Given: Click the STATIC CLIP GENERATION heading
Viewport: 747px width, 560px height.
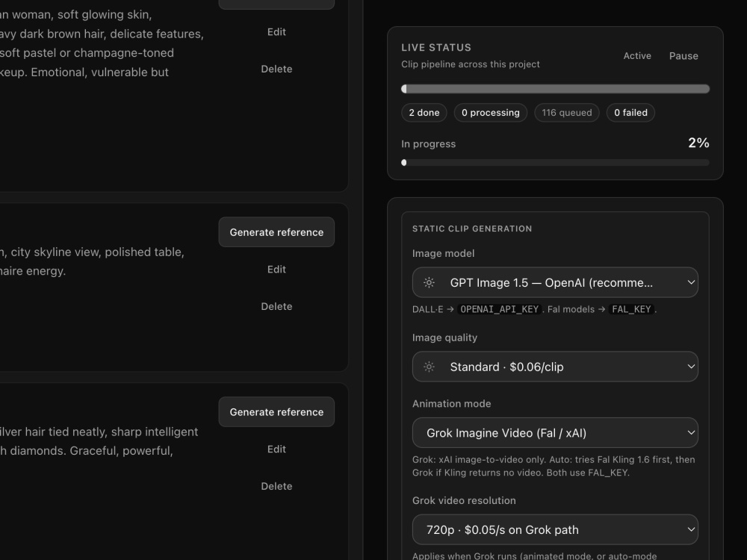Looking at the screenshot, I should [x=472, y=228].
